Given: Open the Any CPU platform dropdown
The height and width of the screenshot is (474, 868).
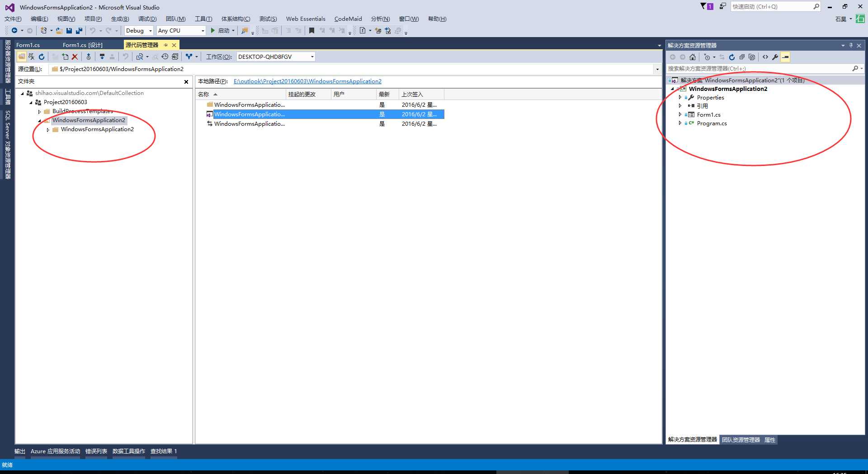Looking at the screenshot, I should coord(203,31).
